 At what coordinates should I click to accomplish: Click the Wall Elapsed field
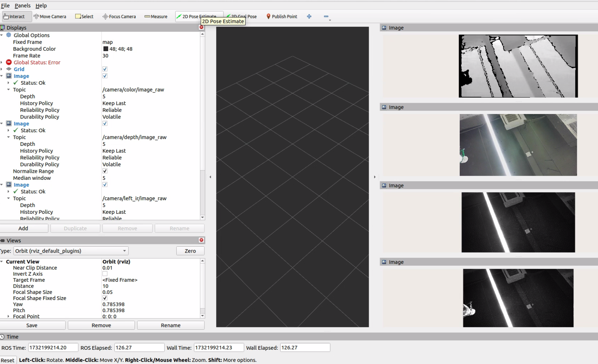pos(305,348)
